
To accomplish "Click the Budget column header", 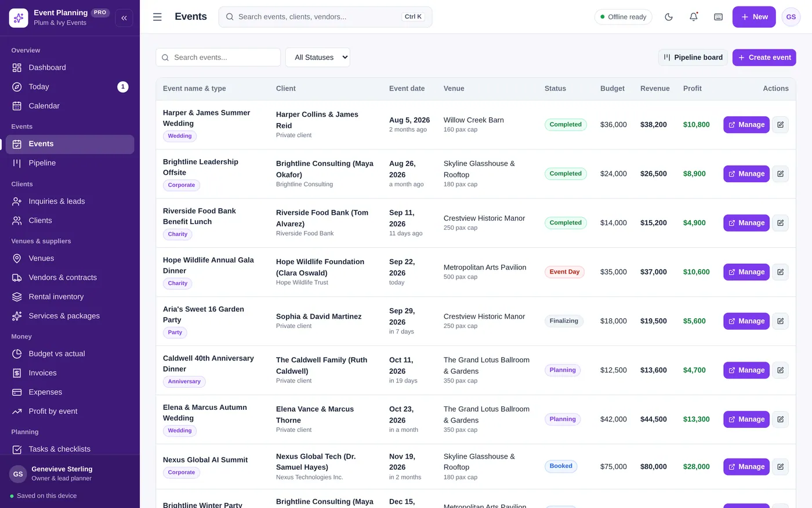I will point(612,89).
